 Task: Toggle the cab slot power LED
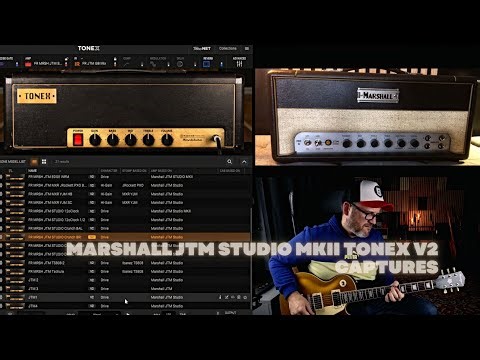(x=115, y=64)
